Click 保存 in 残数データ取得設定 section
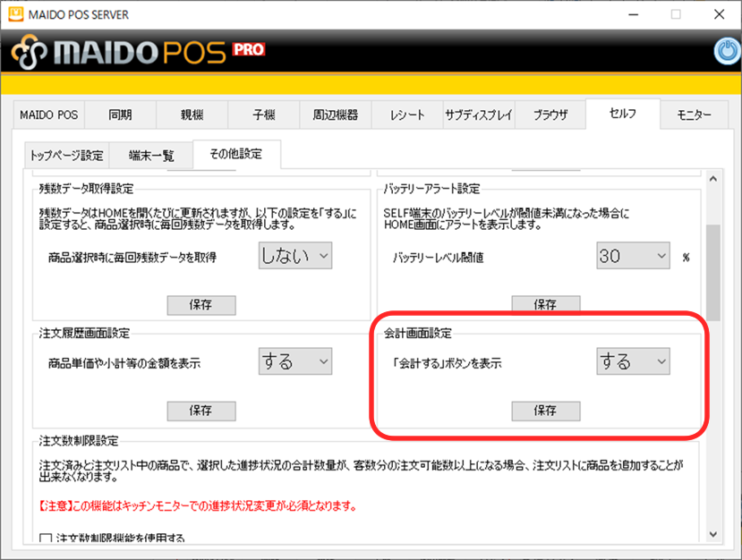 tap(201, 305)
